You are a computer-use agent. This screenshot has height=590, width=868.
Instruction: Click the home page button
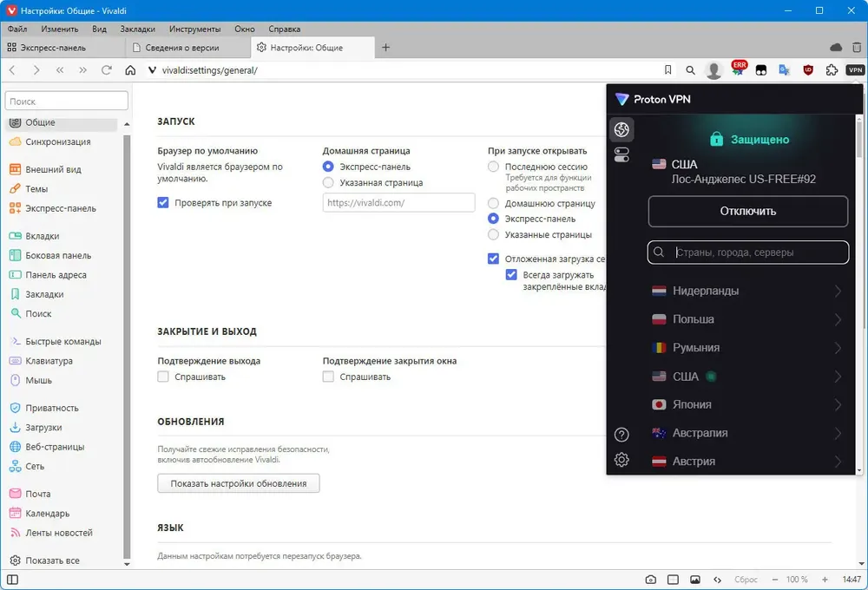point(130,70)
